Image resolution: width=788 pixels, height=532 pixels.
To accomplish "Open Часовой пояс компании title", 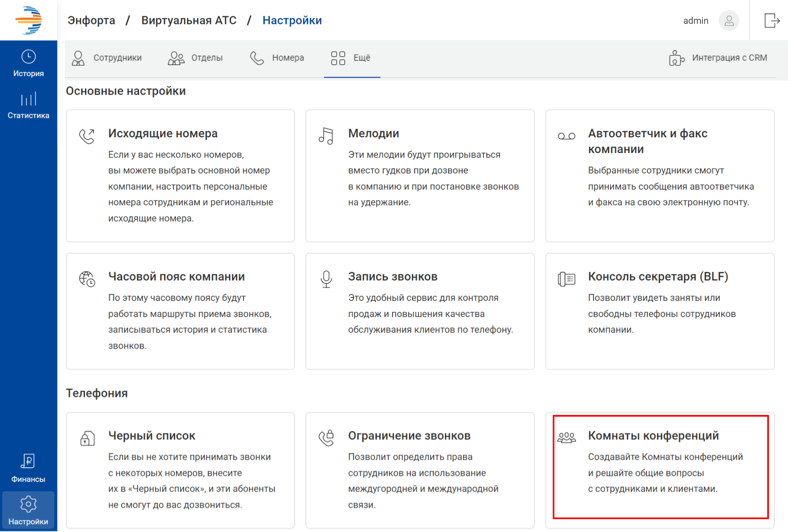I will tap(176, 276).
